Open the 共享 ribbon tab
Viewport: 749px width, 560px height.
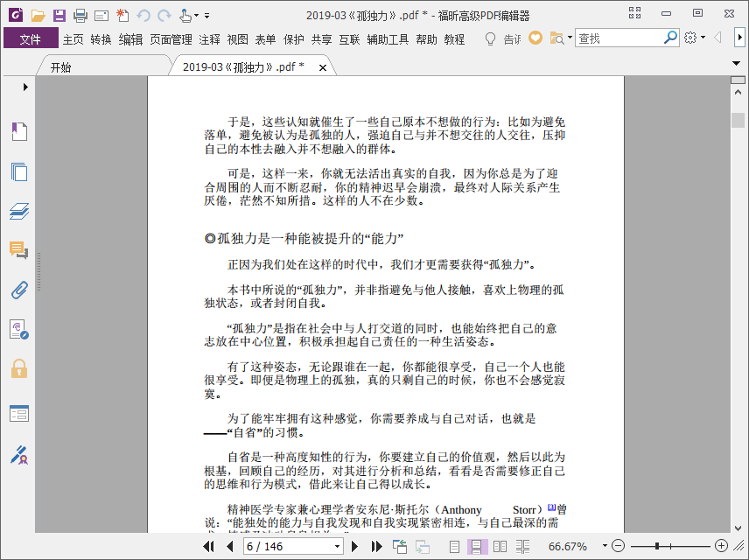click(x=321, y=39)
